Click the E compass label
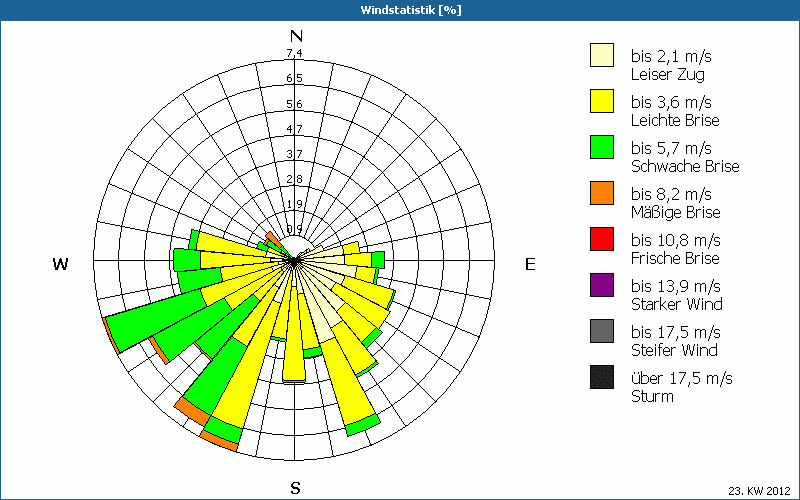The height and width of the screenshot is (500, 800). click(x=530, y=264)
